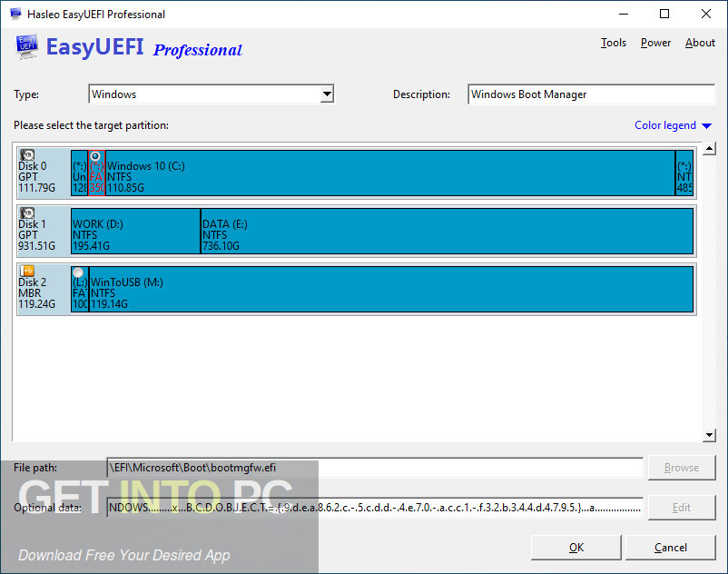
Task: Open the Power menu
Action: coord(655,43)
